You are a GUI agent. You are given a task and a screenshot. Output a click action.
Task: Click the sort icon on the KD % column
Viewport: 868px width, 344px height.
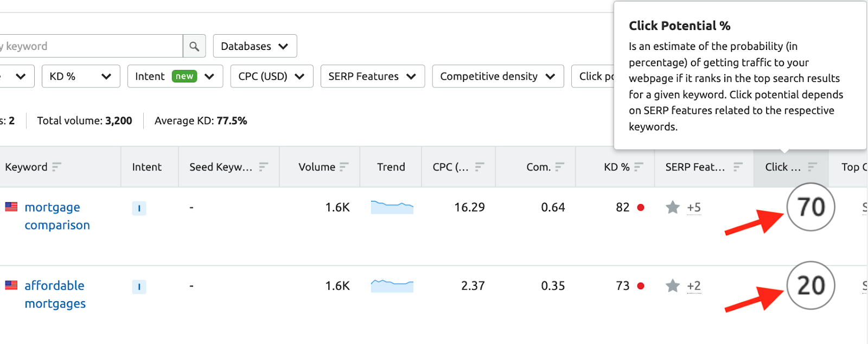(x=639, y=167)
